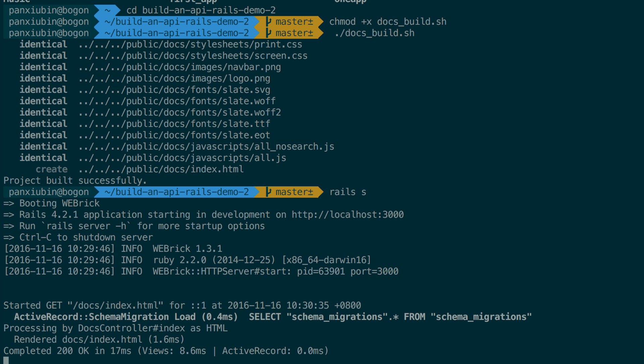The image size is (644, 364).
Task: Click the home tilde prompt segment
Action: (x=107, y=10)
